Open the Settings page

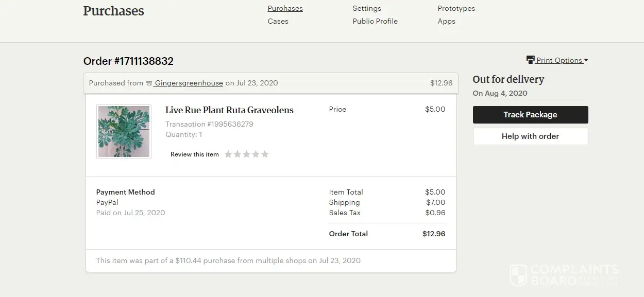367,8
